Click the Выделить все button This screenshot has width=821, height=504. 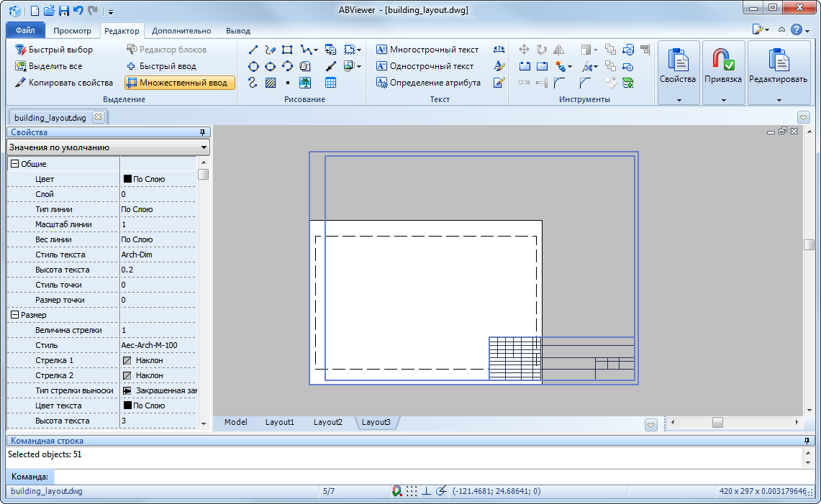(48, 66)
